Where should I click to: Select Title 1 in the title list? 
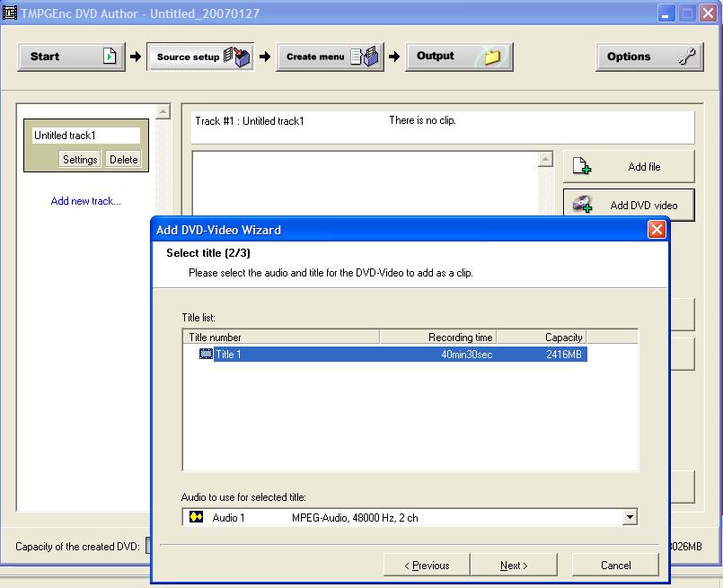(x=392, y=355)
